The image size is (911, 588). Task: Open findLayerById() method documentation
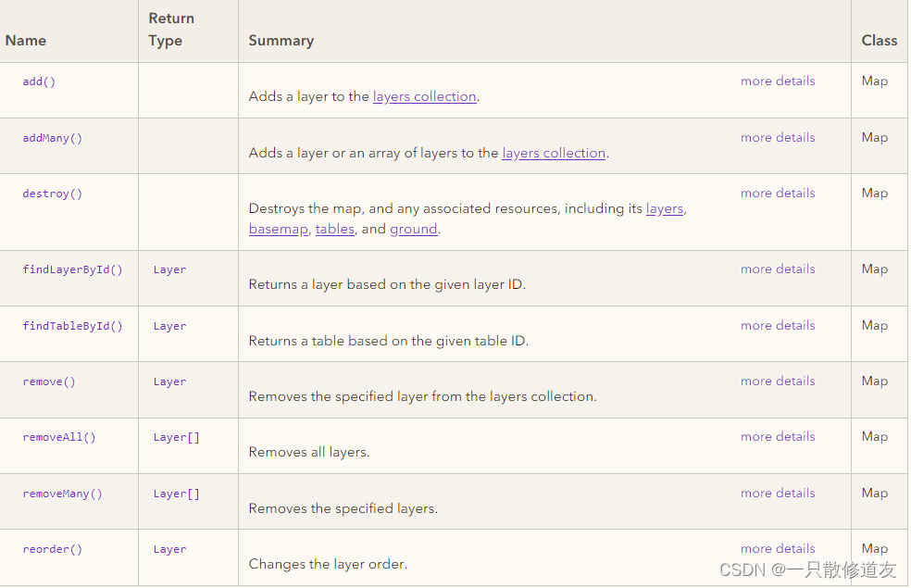pyautogui.click(x=72, y=269)
